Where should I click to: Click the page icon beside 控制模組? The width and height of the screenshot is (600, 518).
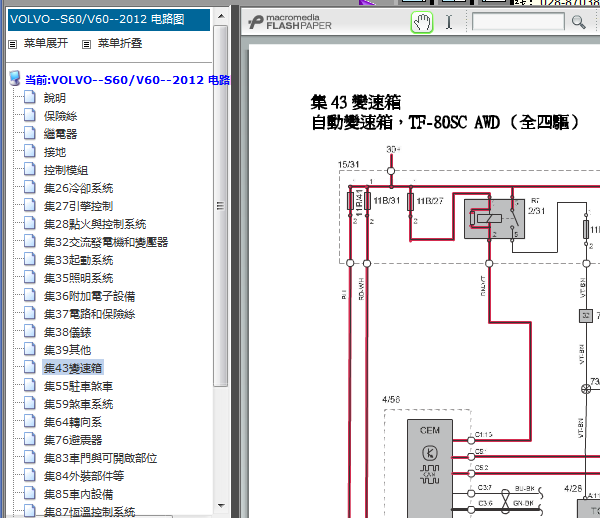[30, 169]
